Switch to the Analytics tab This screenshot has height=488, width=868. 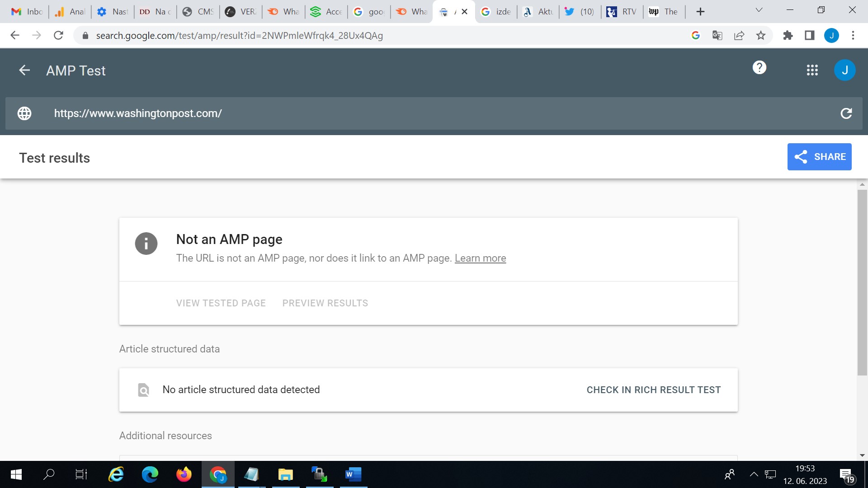click(70, 12)
